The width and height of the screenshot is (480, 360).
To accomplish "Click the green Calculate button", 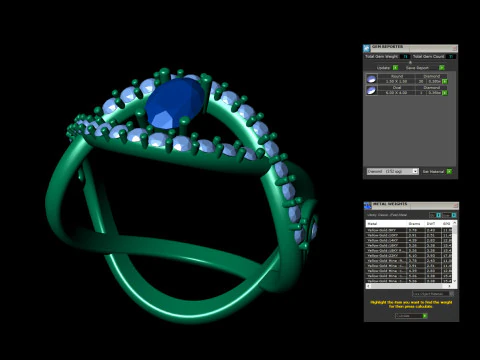I will pos(425,316).
